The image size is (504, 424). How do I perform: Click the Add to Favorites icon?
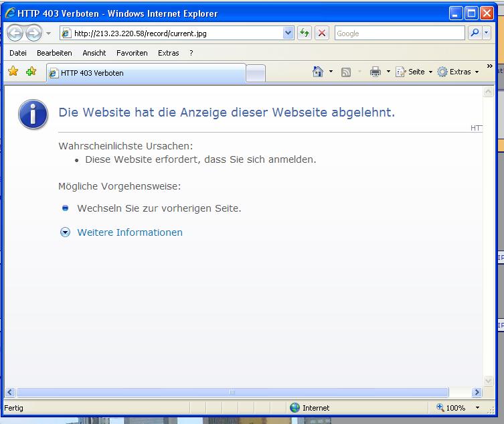pyautogui.click(x=31, y=72)
